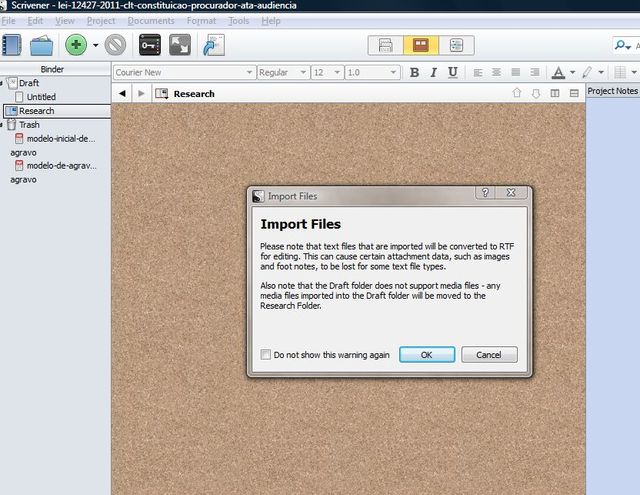
Task: Click the text color A button
Action: [x=558, y=73]
